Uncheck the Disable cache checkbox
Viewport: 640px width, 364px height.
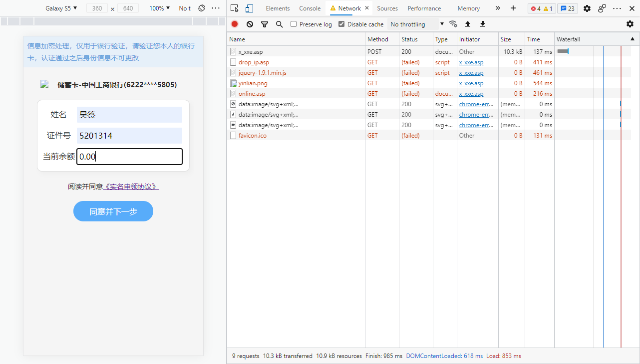pos(341,24)
